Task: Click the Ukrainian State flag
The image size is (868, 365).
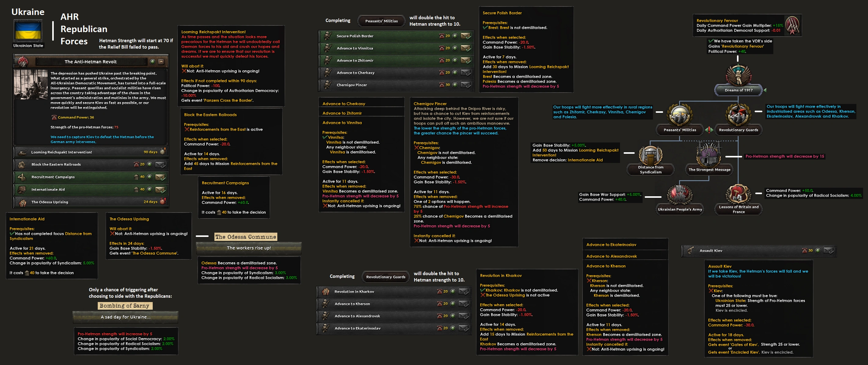Action: coord(28,31)
